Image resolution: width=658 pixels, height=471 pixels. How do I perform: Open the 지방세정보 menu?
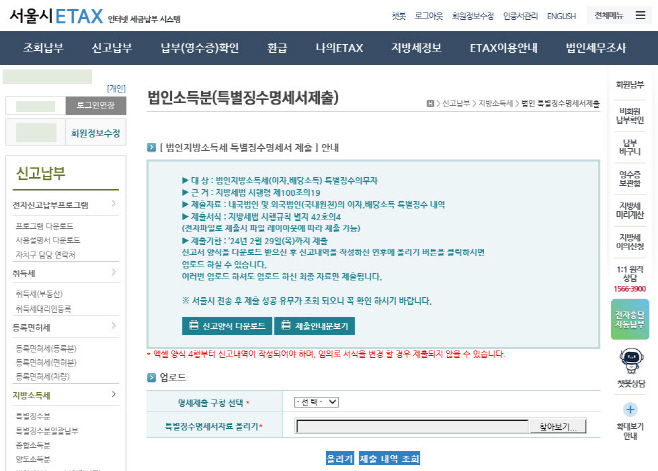pos(416,48)
